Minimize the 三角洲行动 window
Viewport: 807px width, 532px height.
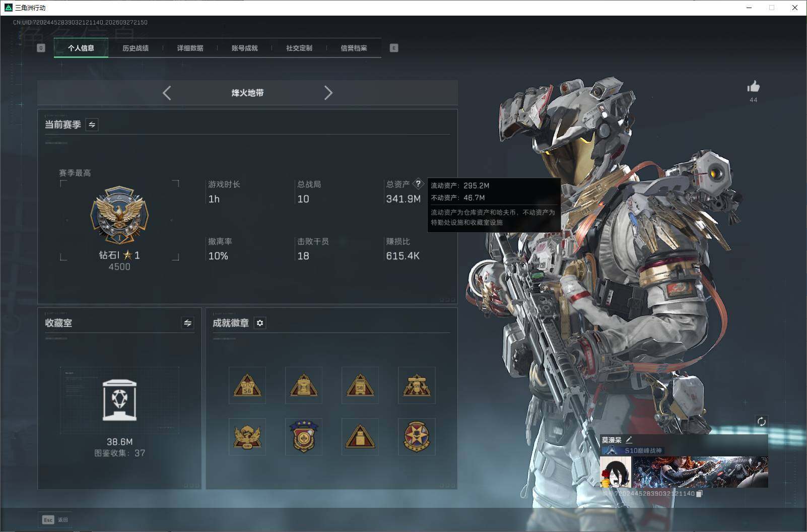[749, 8]
